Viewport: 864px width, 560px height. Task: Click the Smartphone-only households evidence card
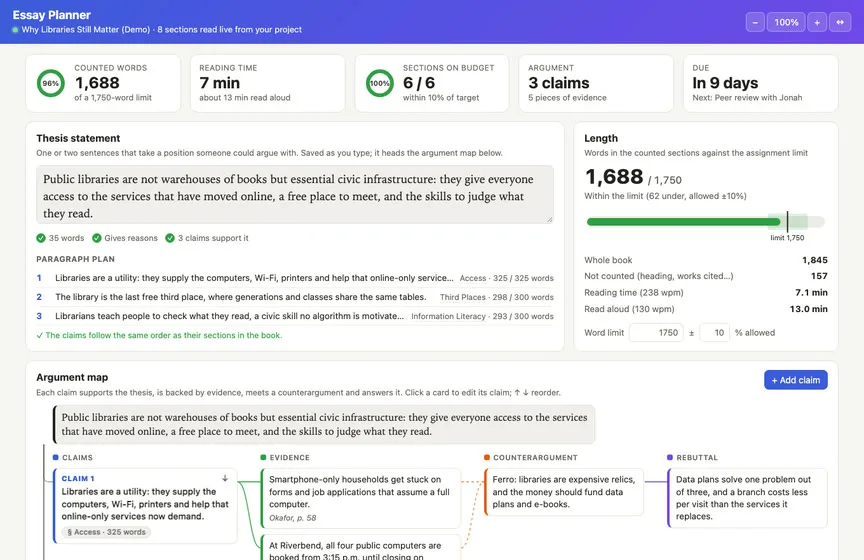[x=360, y=498]
